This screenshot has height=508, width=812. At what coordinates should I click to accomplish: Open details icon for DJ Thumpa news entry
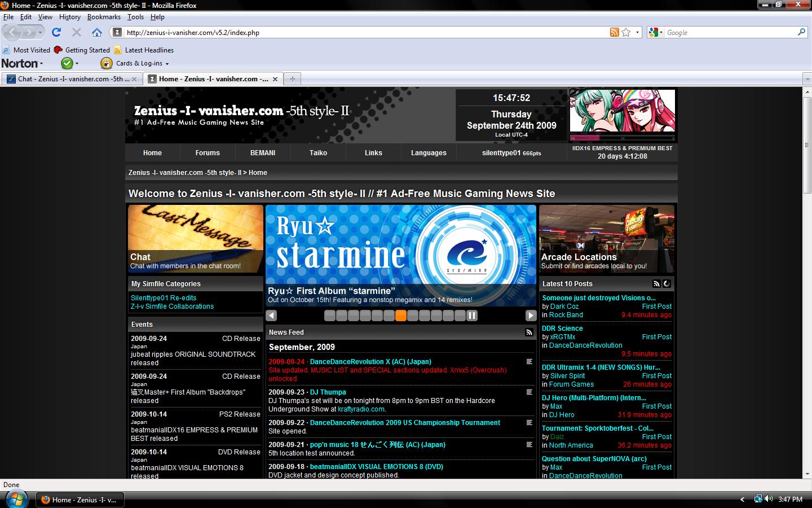pos(529,392)
